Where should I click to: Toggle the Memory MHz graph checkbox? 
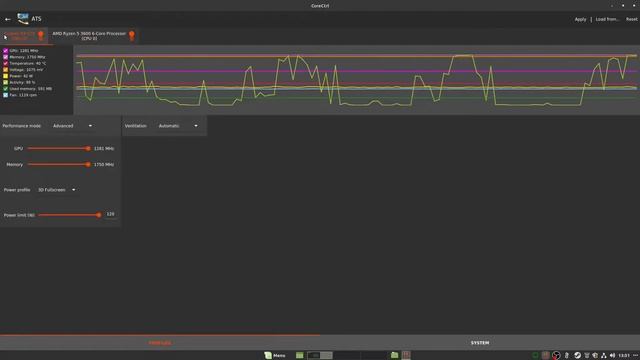(6, 57)
